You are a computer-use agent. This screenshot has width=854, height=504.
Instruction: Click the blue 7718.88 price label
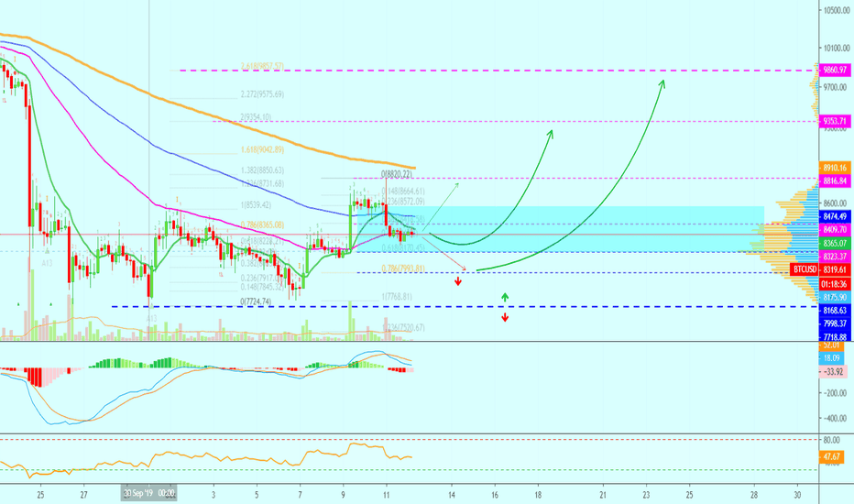point(835,336)
